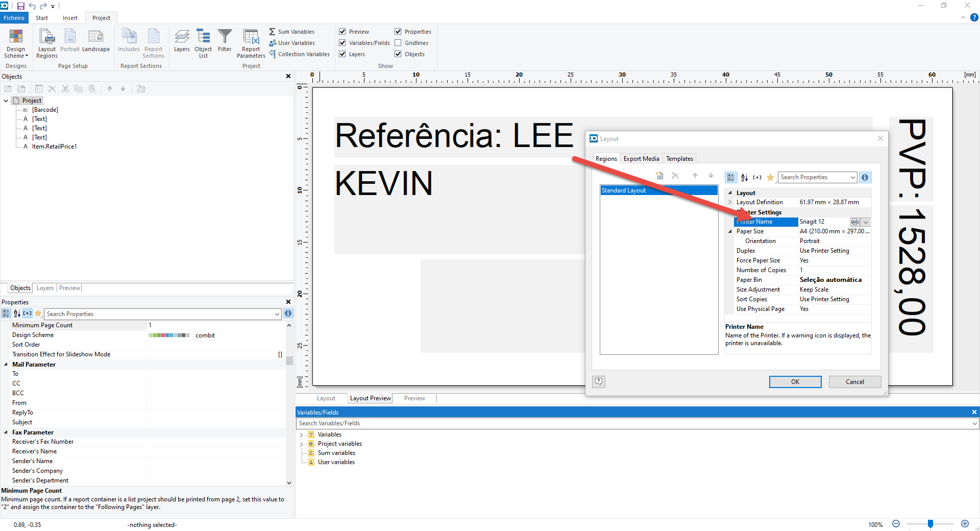Image resolution: width=980 pixels, height=531 pixels.
Task: Toggle the Gridlines checkbox
Action: [x=398, y=43]
